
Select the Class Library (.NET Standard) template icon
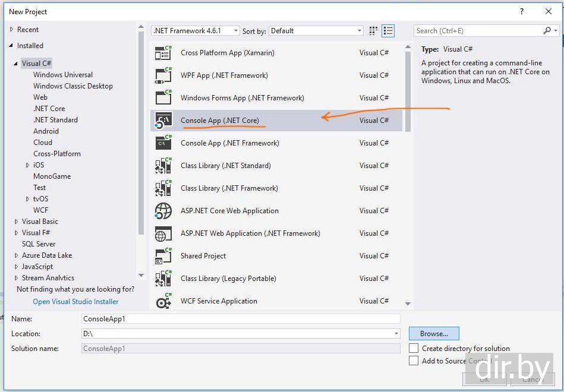(163, 166)
